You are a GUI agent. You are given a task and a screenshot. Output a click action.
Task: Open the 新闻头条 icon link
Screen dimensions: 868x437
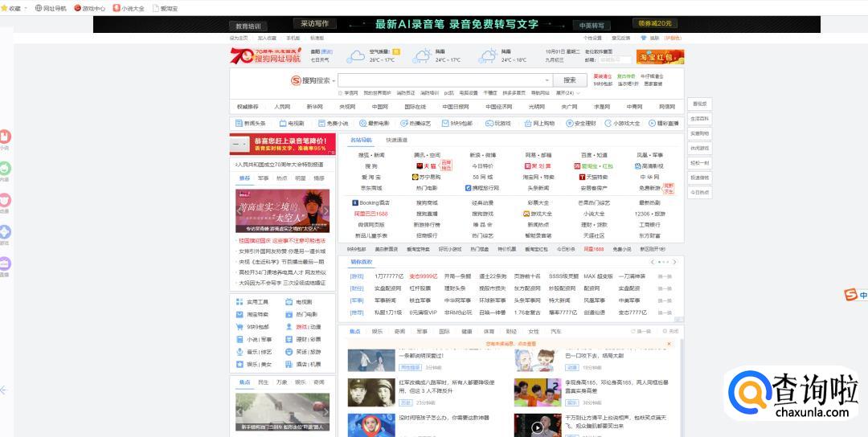click(x=240, y=124)
